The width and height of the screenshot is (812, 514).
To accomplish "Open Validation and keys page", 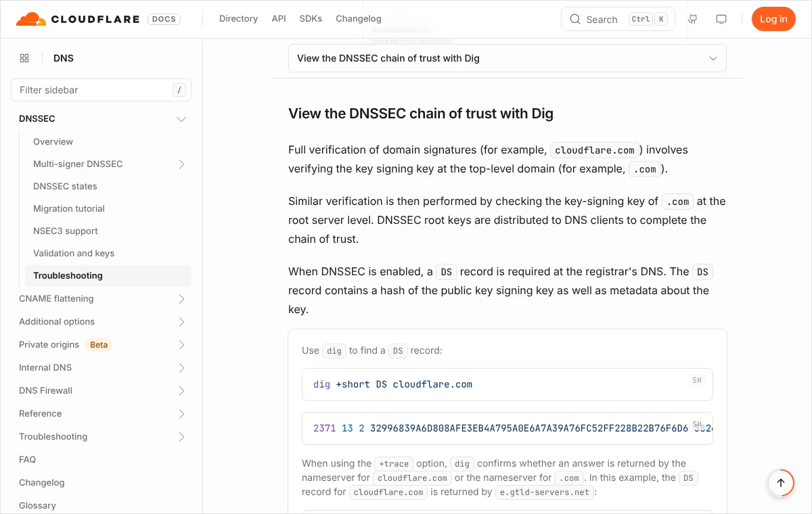I will [x=74, y=253].
